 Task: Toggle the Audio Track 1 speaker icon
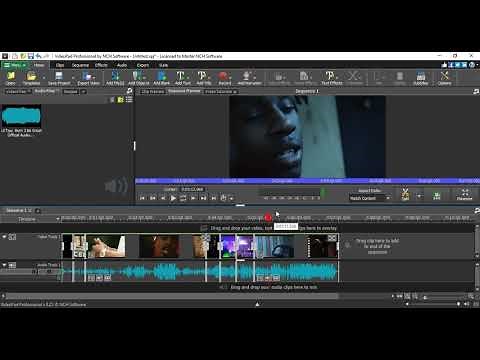12,265
